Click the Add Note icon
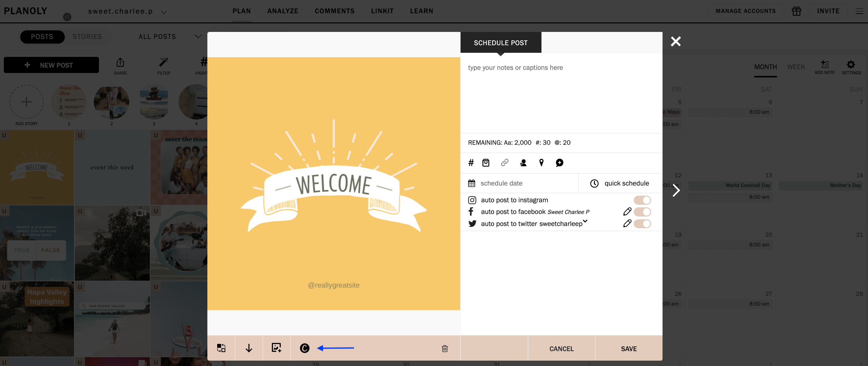The height and width of the screenshot is (366, 868). pos(824,67)
